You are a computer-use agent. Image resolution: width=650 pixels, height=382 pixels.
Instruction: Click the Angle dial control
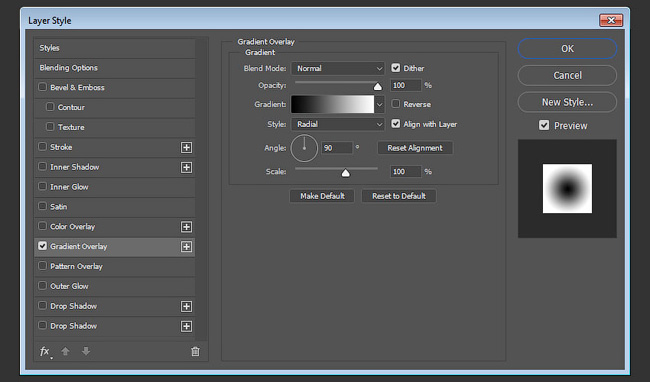(304, 148)
